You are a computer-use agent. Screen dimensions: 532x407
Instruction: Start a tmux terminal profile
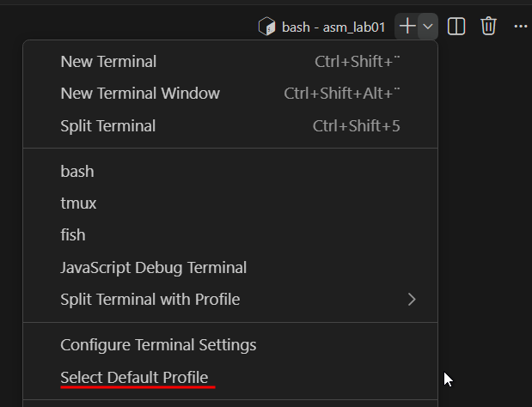pyautogui.click(x=79, y=203)
